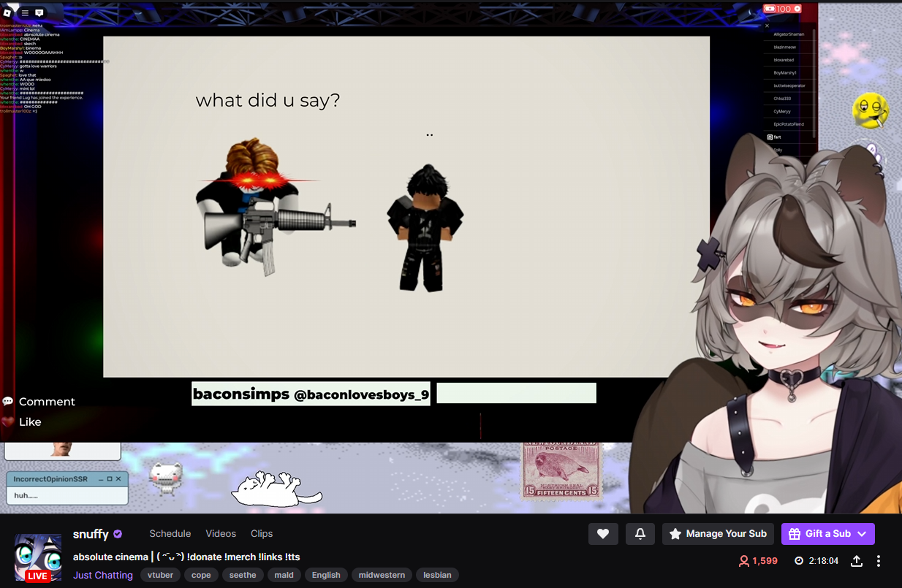This screenshot has height=588, width=902.
Task: Open the Schedule tab
Action: coord(170,534)
